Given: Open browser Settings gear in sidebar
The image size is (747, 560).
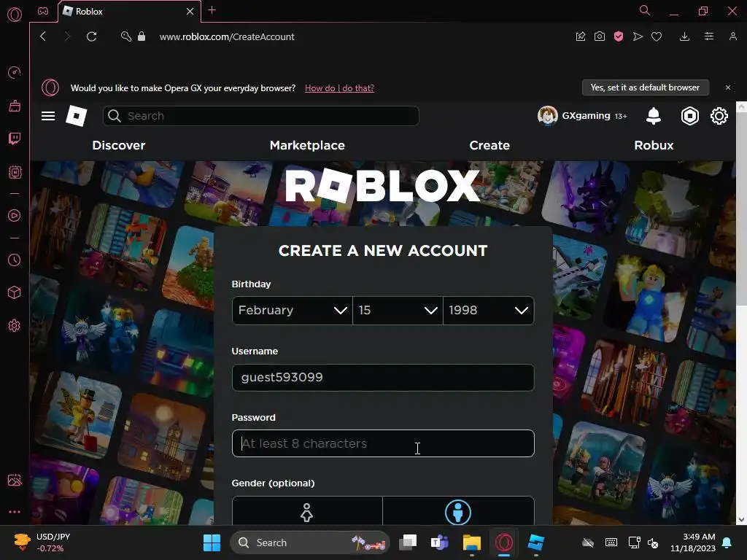Looking at the screenshot, I should [15, 326].
